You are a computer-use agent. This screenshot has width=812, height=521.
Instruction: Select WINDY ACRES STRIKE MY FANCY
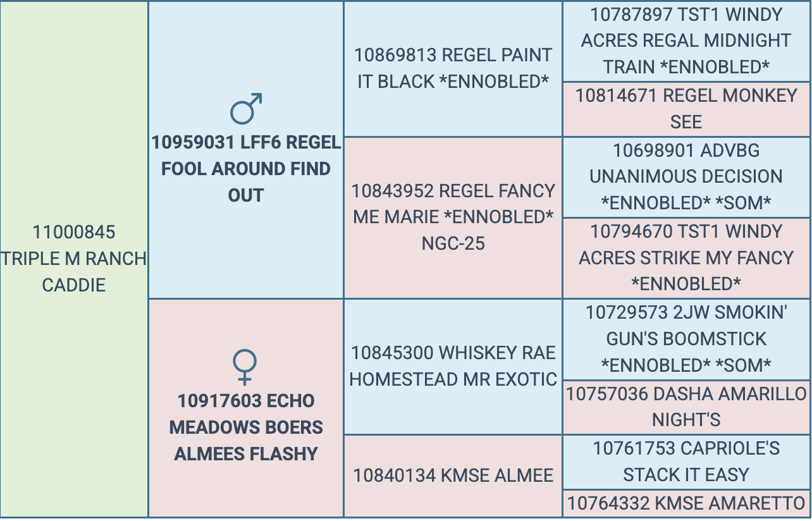(x=686, y=257)
